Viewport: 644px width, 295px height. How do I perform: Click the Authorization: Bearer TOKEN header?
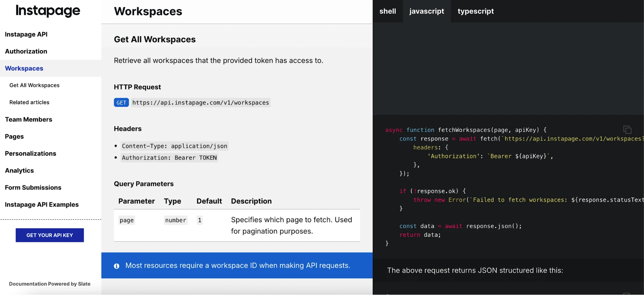[169, 158]
